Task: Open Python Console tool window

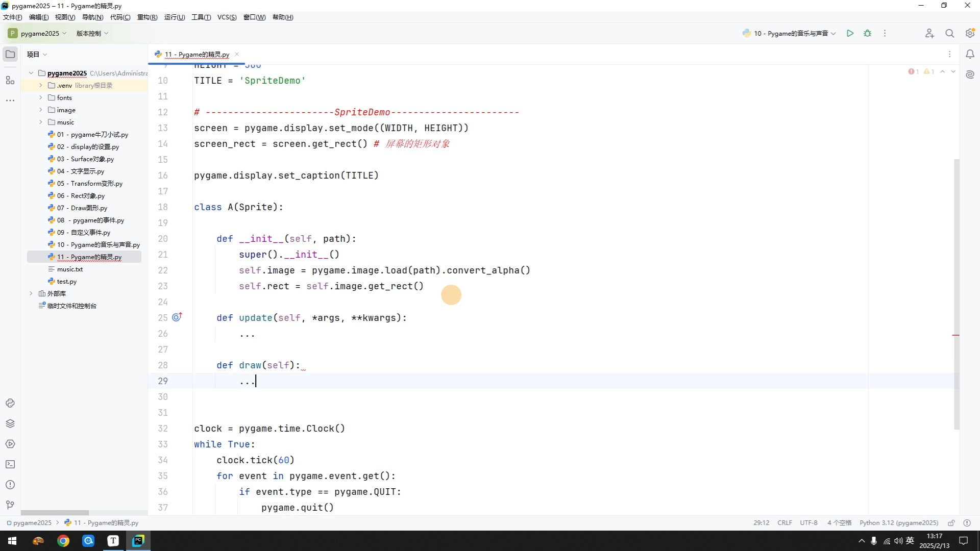Action: point(10,403)
